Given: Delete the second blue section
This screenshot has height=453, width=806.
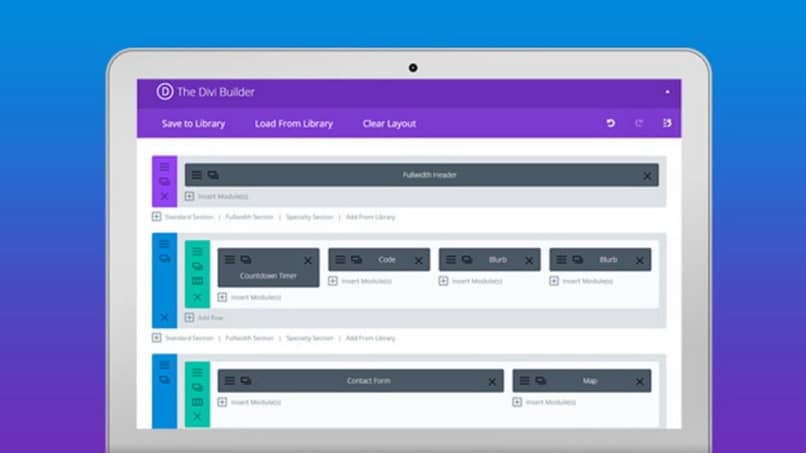Looking at the screenshot, I should (x=164, y=317).
